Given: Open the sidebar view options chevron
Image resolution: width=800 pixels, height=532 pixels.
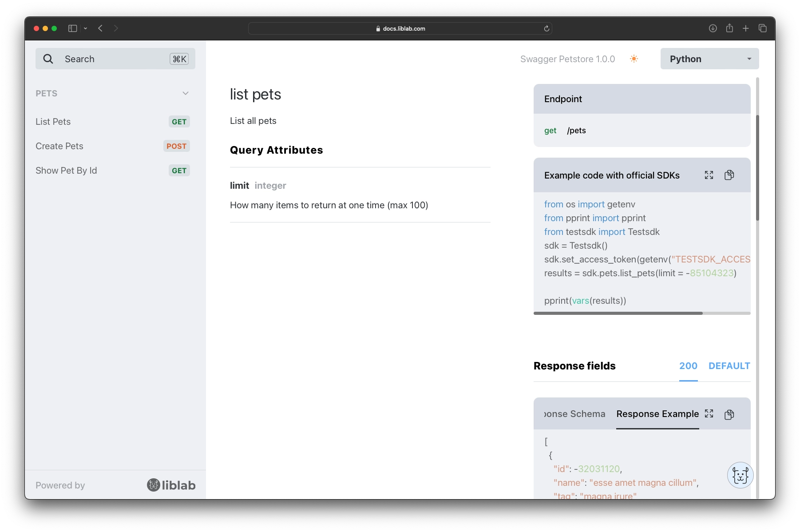Looking at the screenshot, I should 86,28.
